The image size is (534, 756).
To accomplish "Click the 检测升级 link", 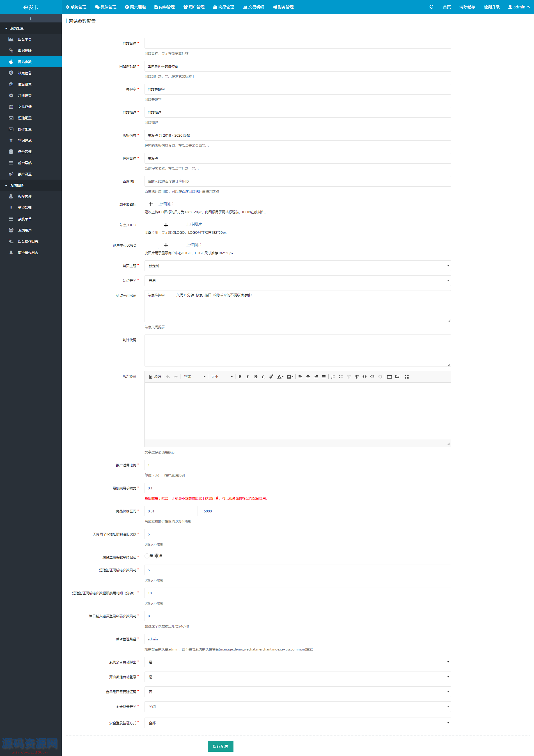I will 492,7.
